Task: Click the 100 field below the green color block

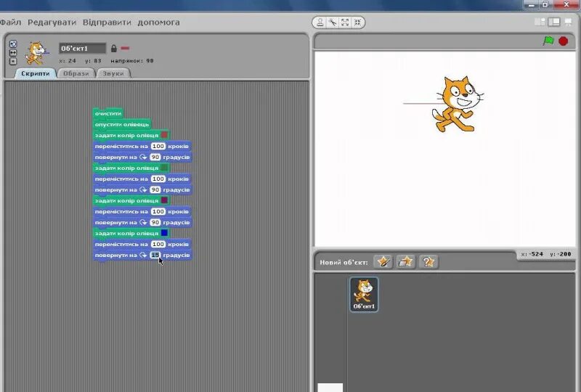Action: (x=158, y=179)
